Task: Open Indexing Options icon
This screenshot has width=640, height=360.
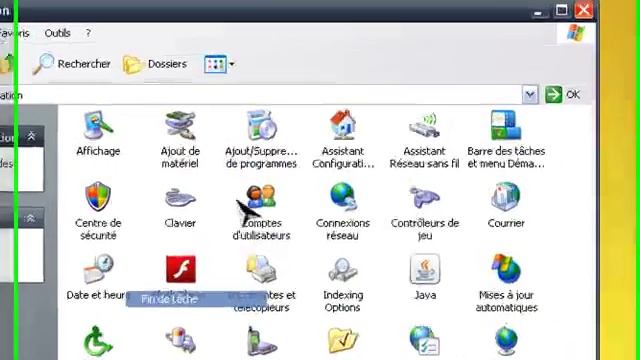Action: point(343,269)
